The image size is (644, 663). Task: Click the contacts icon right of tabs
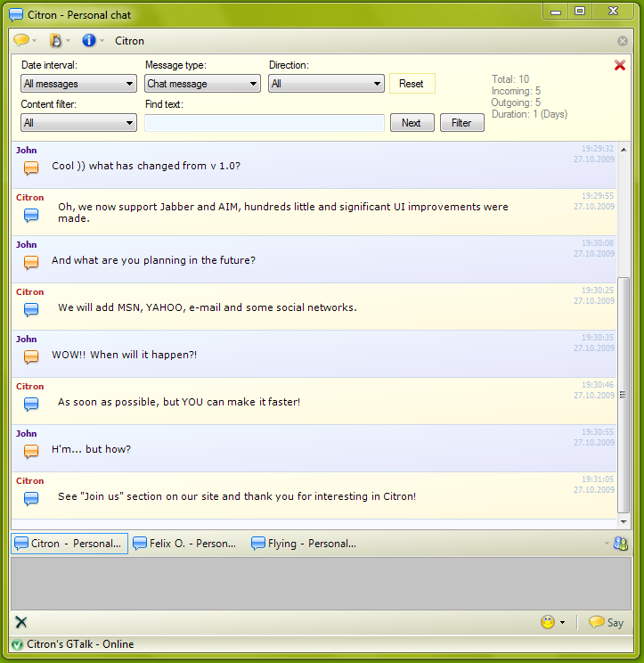621,544
